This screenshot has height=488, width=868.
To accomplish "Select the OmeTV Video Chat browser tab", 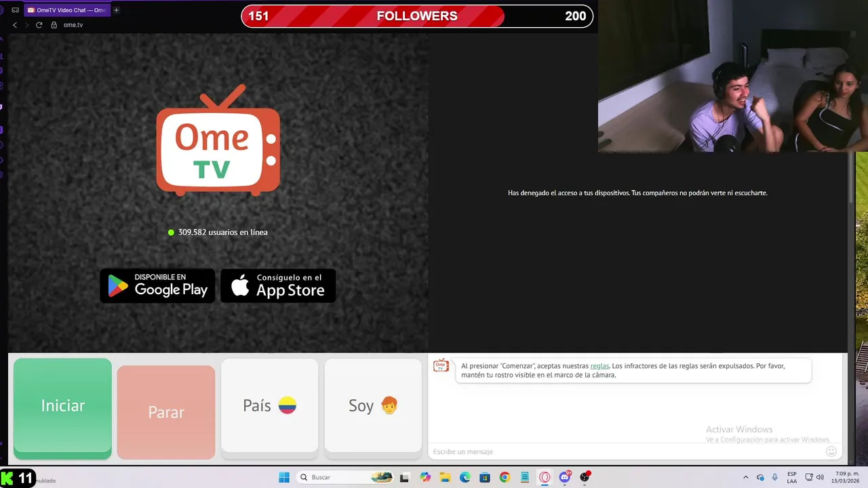I will pos(66,10).
